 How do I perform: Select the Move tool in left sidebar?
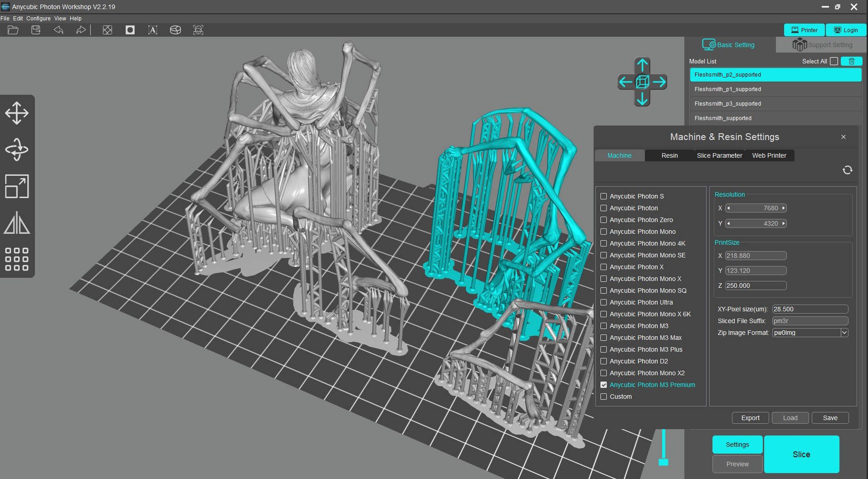coord(17,113)
